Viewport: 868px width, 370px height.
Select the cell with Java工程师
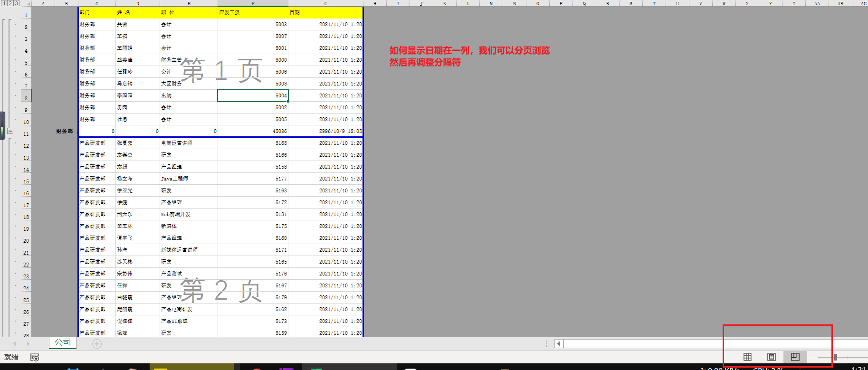point(189,179)
